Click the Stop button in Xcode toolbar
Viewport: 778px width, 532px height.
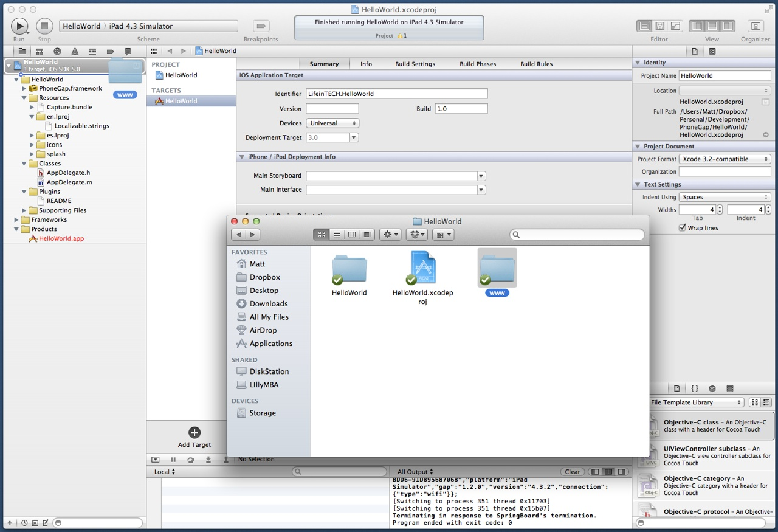click(x=44, y=26)
